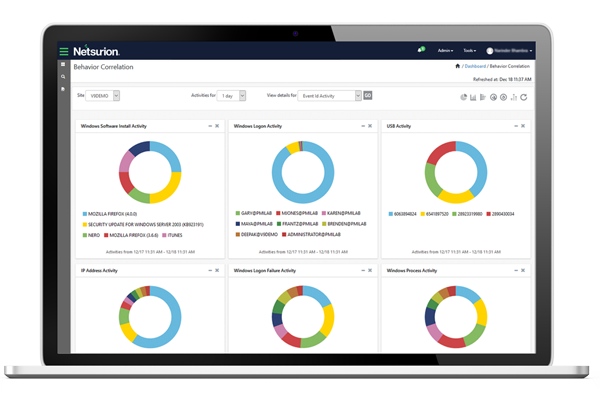This screenshot has width=600, height=400.
Task: Open the hamburger navigation menu
Action: pyautogui.click(x=64, y=51)
